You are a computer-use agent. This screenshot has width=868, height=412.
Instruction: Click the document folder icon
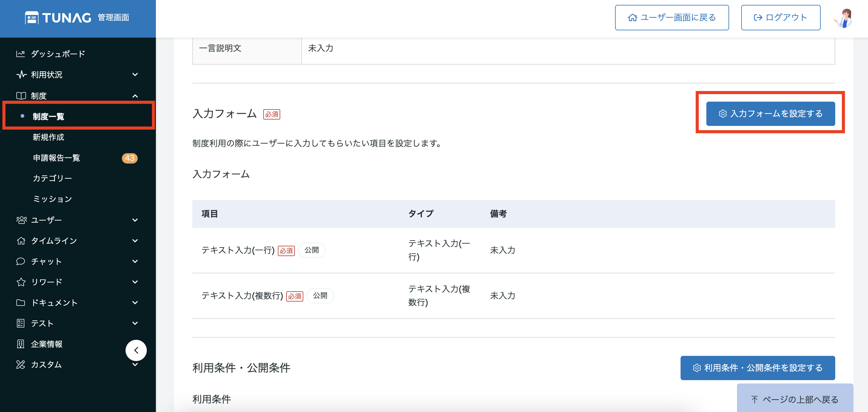click(x=21, y=302)
